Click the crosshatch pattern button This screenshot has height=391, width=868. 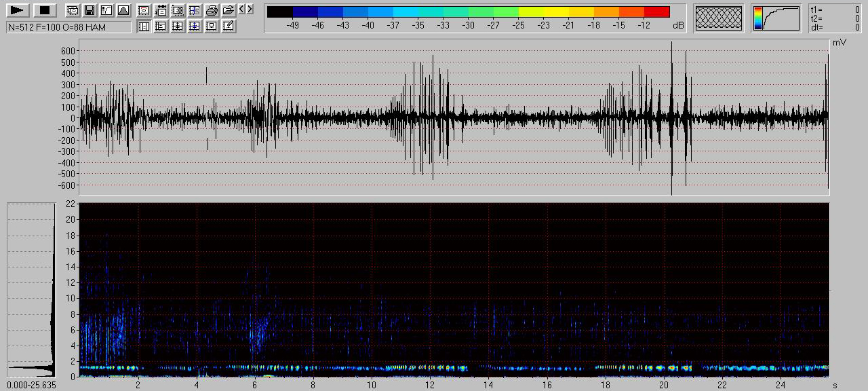coord(719,18)
